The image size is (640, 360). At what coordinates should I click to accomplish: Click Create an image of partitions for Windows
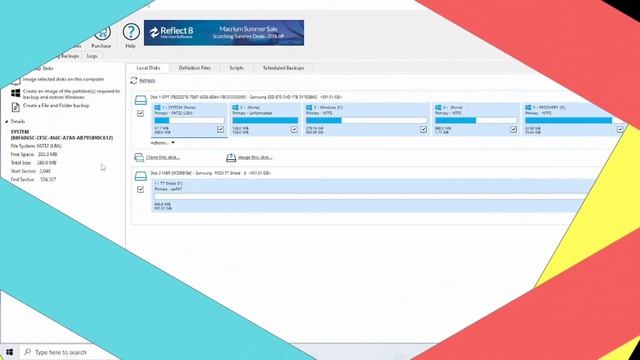click(x=71, y=94)
